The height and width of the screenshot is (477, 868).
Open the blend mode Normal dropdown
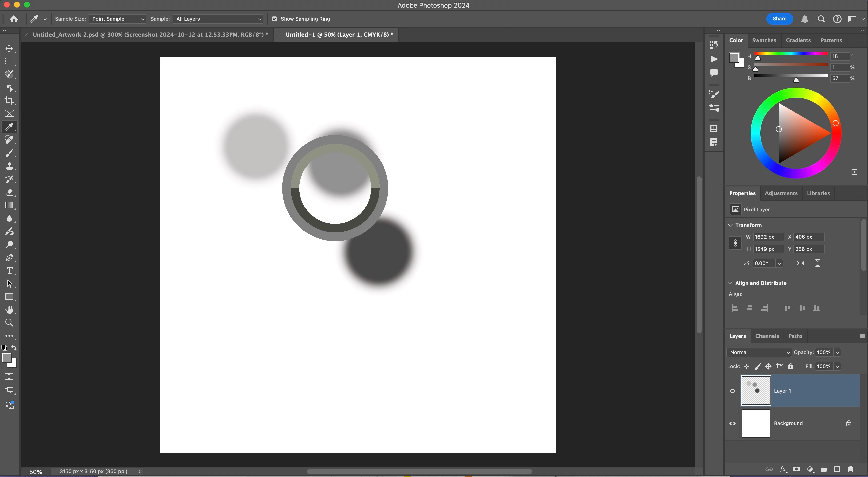point(759,352)
